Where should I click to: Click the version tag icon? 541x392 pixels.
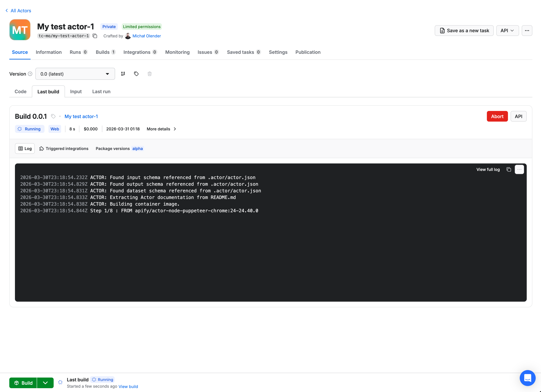(136, 74)
